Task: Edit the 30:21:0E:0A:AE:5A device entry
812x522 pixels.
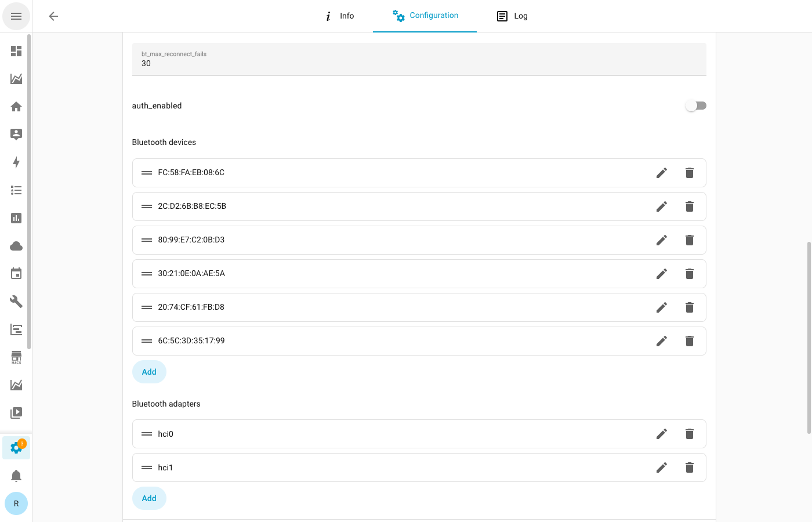Action: (661, 274)
